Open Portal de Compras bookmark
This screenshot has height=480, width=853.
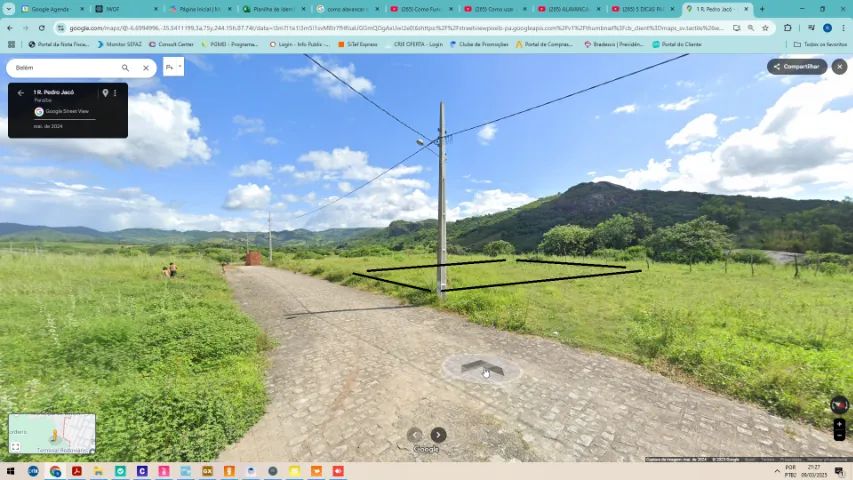tap(544, 45)
